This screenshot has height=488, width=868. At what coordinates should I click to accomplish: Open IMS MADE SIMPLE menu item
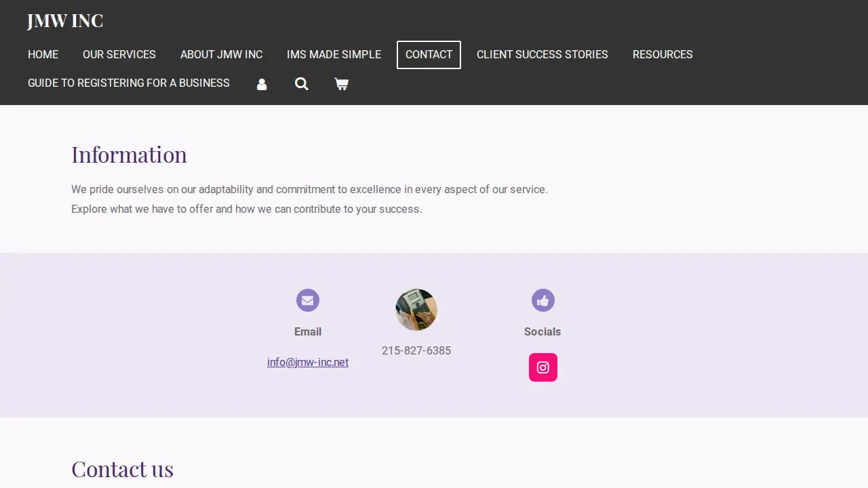(x=334, y=54)
